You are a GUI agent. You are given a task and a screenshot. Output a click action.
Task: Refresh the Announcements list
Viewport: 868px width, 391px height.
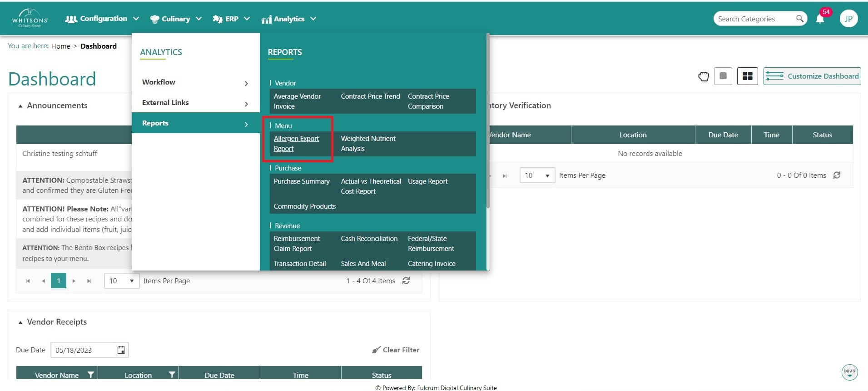point(406,281)
